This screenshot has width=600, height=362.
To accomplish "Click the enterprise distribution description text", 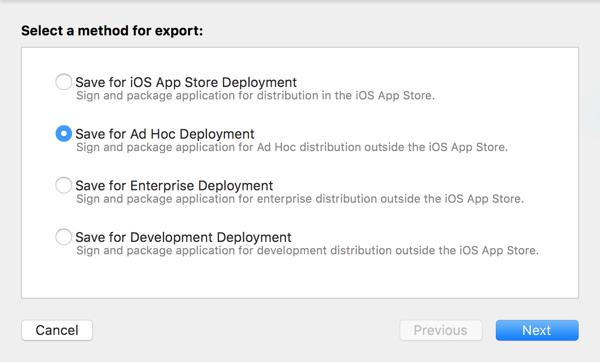I will (300, 199).
